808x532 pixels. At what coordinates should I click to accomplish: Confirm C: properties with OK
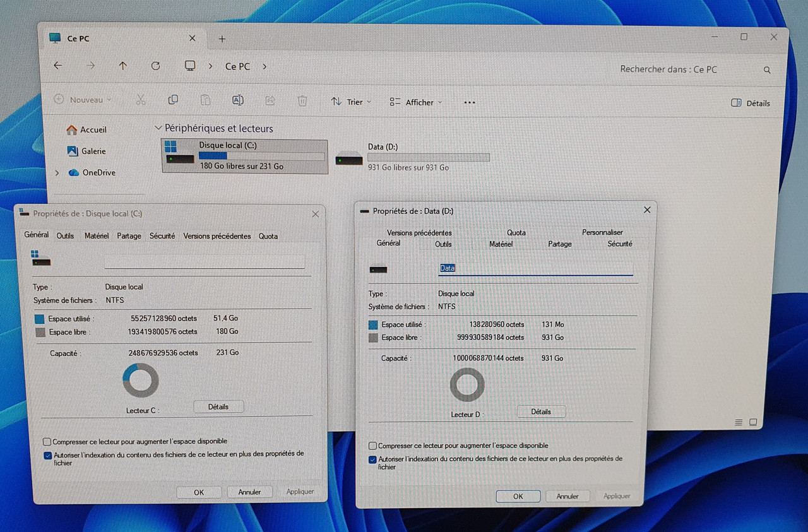click(x=199, y=492)
